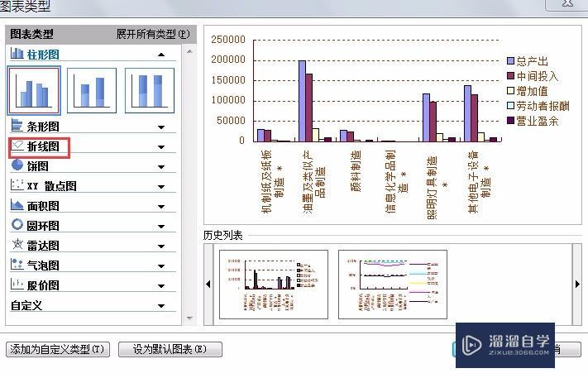
Task: Expand the 雷达图 category arrow
Action: [x=161, y=246]
